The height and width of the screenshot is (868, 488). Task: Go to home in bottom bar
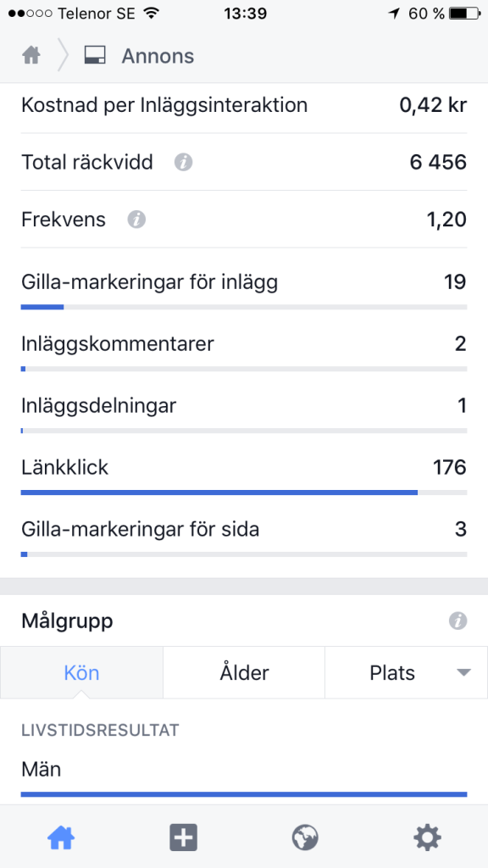point(61,837)
